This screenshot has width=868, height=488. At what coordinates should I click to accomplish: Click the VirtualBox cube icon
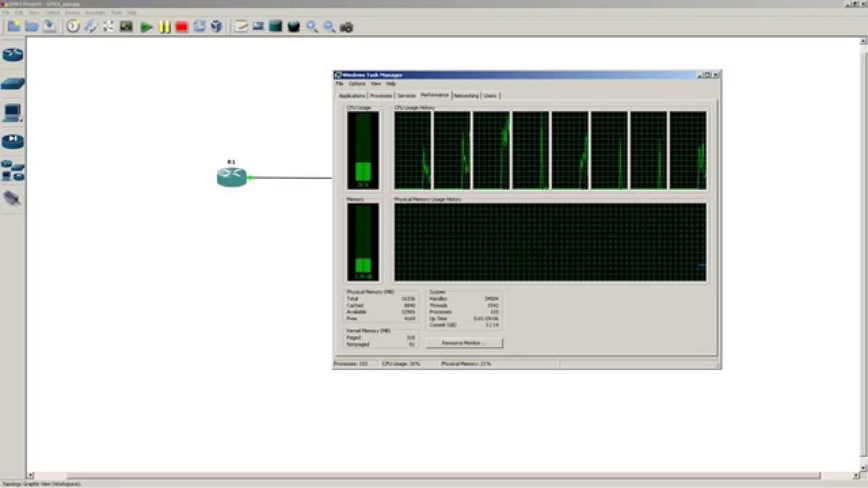point(216,26)
